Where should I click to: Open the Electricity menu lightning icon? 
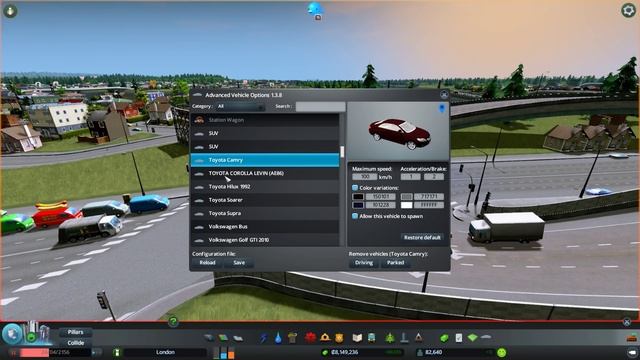click(x=264, y=338)
